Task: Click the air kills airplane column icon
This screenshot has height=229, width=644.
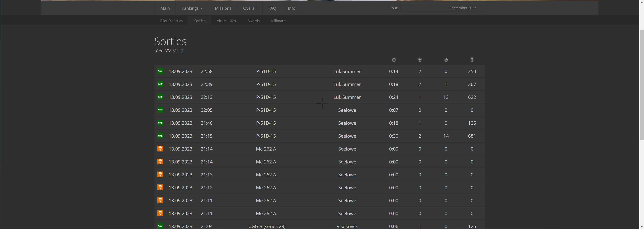Action: pos(419,60)
